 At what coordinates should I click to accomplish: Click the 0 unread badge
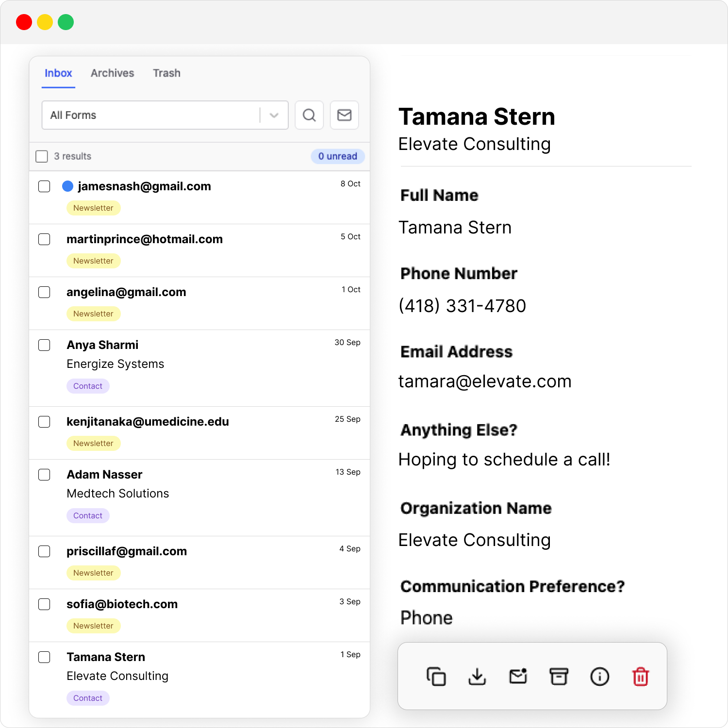(x=337, y=156)
